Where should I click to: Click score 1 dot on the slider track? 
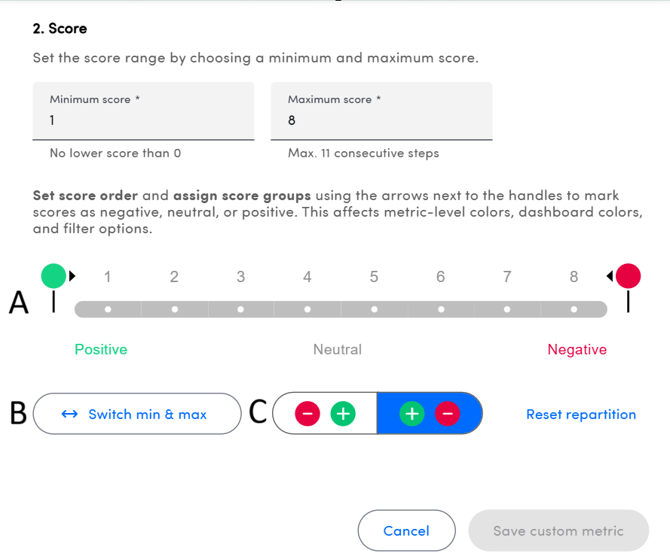[x=108, y=309]
